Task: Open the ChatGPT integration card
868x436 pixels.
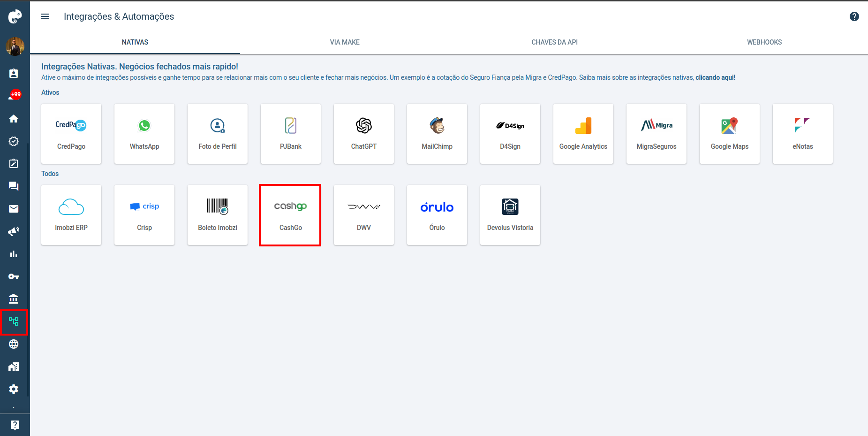Action: pos(364,134)
